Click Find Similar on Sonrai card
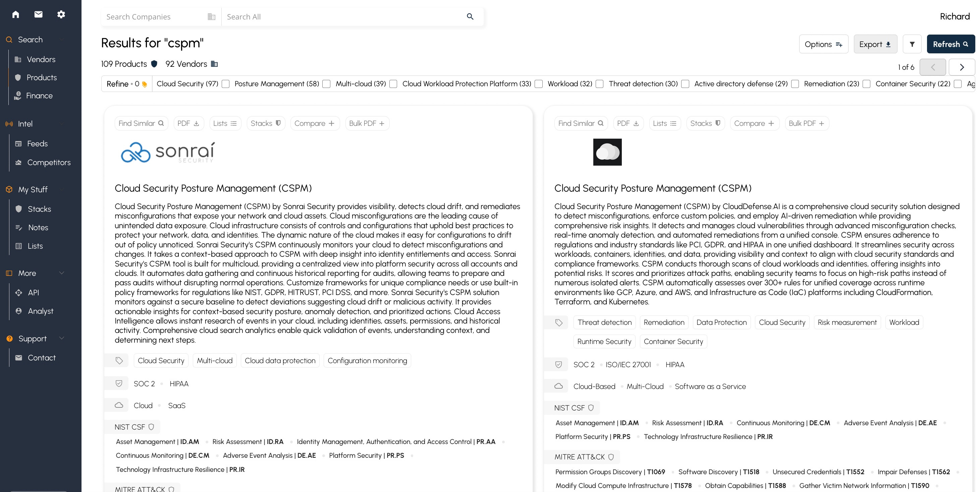The width and height of the screenshot is (980, 492). pos(141,124)
